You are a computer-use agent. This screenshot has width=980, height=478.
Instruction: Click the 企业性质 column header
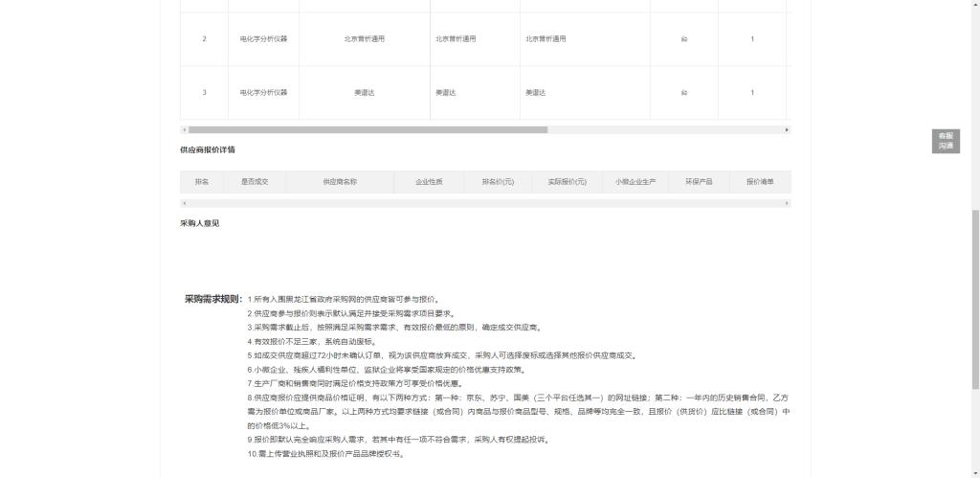[x=429, y=182]
